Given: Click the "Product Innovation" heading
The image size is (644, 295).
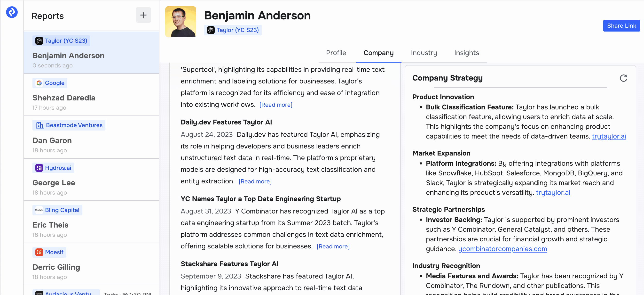Looking at the screenshot, I should [x=443, y=97].
